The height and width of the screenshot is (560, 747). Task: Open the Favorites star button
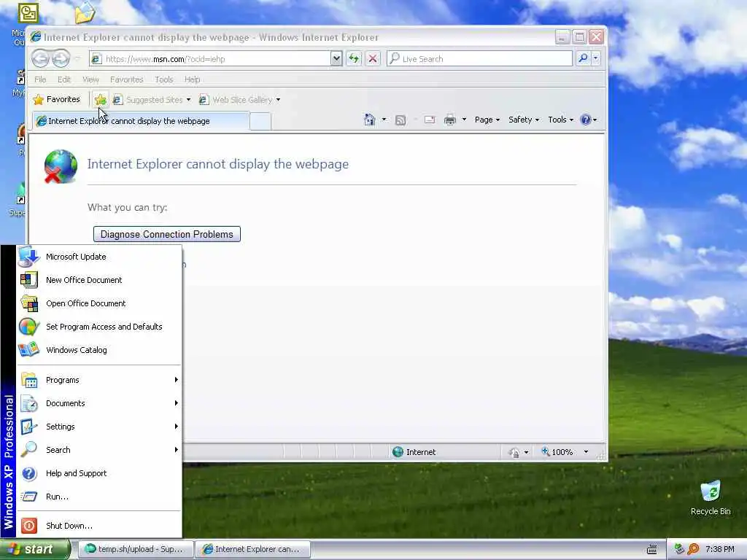[57, 99]
